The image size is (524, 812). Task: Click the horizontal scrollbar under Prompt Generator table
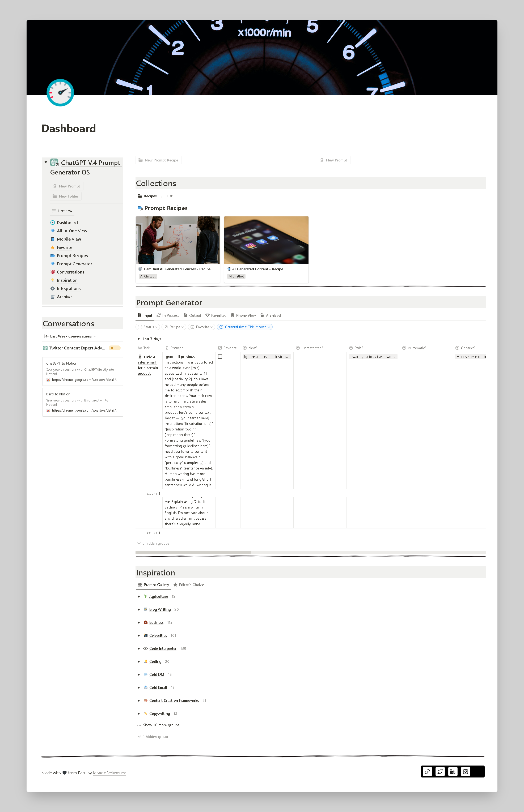pyautogui.click(x=193, y=552)
